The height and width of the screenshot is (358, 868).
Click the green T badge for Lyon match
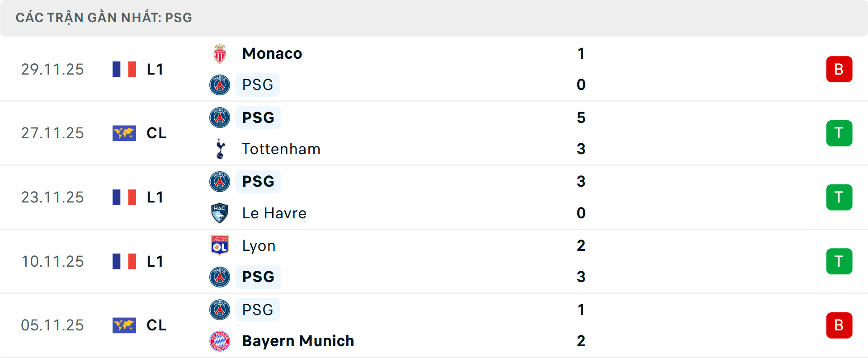click(839, 261)
